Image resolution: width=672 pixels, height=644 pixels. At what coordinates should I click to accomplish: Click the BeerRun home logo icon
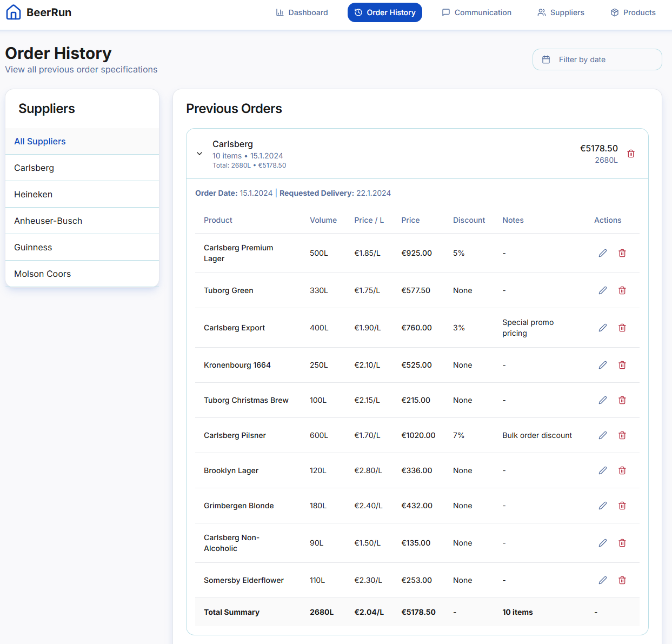point(14,12)
